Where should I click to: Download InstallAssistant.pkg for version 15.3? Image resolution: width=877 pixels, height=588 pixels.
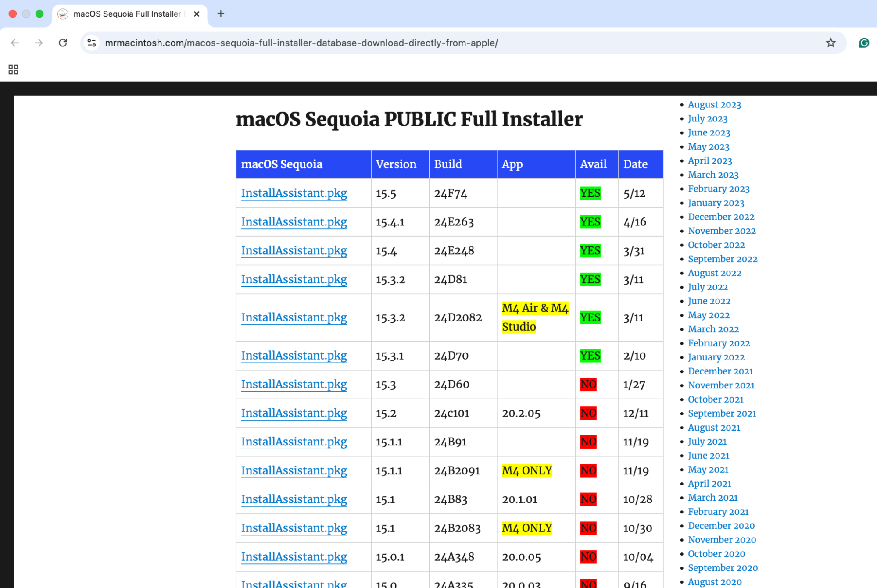pos(294,384)
